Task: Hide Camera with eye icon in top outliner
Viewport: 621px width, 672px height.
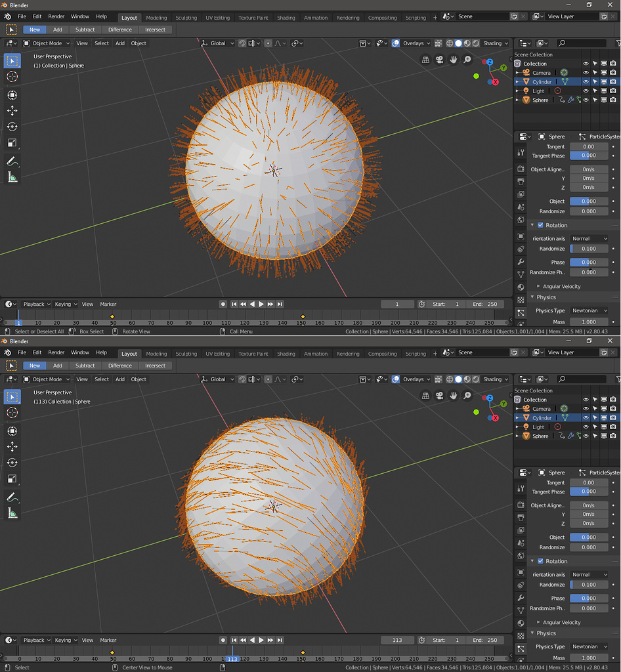Action: coord(586,72)
